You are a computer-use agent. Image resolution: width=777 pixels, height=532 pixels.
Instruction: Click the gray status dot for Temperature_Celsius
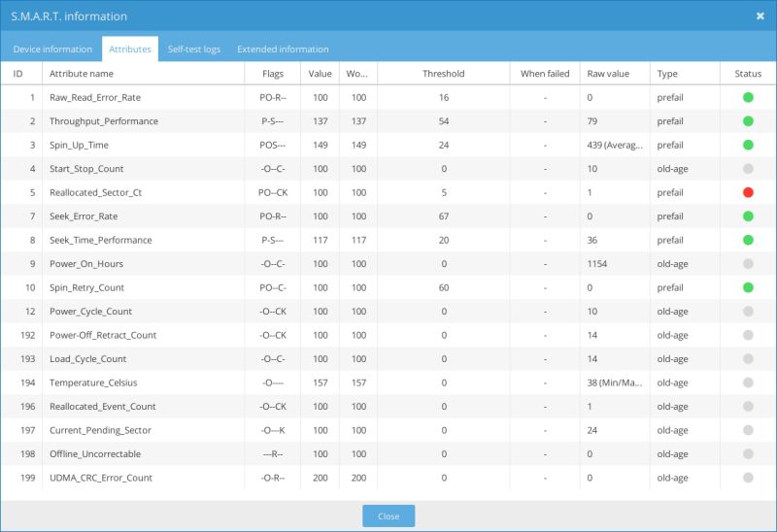click(x=748, y=382)
